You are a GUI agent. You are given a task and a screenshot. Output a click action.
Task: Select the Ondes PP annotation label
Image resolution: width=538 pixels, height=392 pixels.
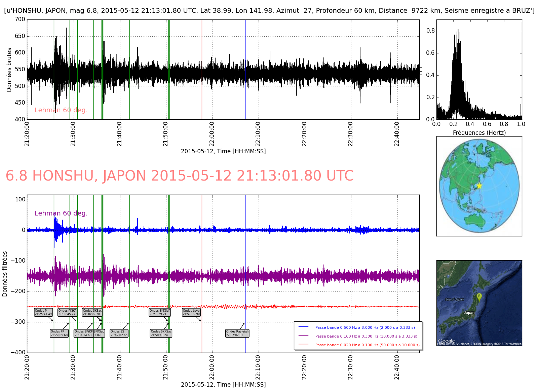click(59, 333)
